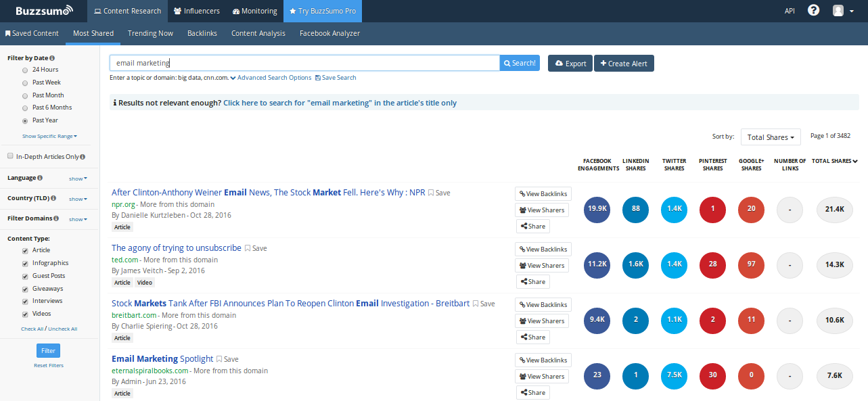Screen dimensions: 868x401
Task: Select the Past Week date filter
Action: point(26,82)
